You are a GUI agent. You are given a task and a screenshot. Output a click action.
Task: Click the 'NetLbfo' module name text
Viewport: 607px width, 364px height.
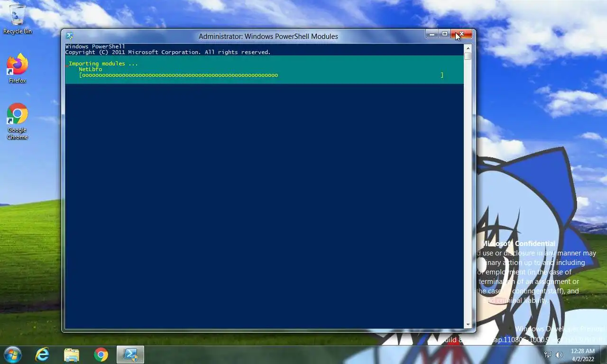pyautogui.click(x=90, y=69)
